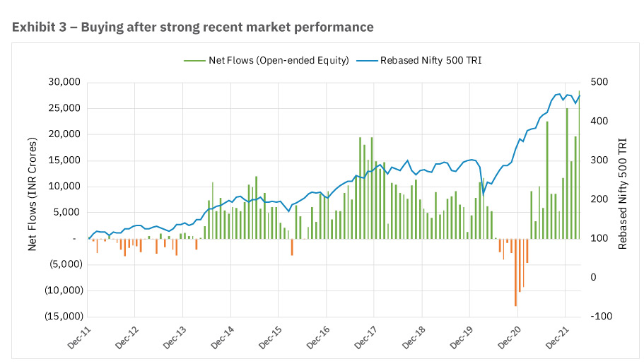Click the Dec-17 x-axis label
Viewport: 644px width, 364px height.
coord(365,338)
